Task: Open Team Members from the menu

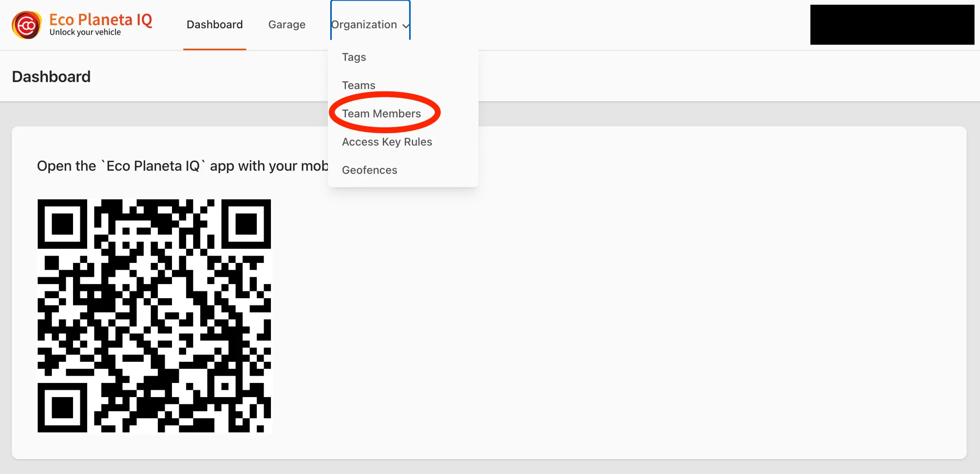Action: point(381,114)
